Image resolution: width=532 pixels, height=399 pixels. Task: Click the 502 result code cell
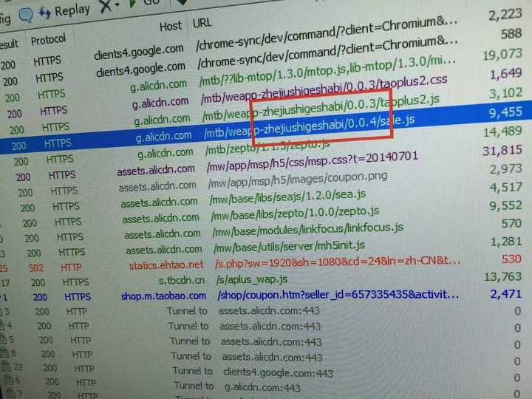[36, 268]
